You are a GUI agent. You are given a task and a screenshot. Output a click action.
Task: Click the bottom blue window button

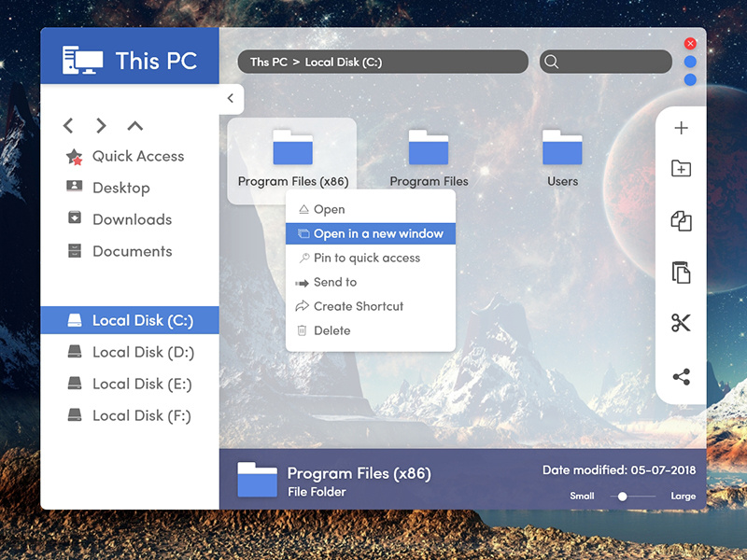click(x=690, y=79)
